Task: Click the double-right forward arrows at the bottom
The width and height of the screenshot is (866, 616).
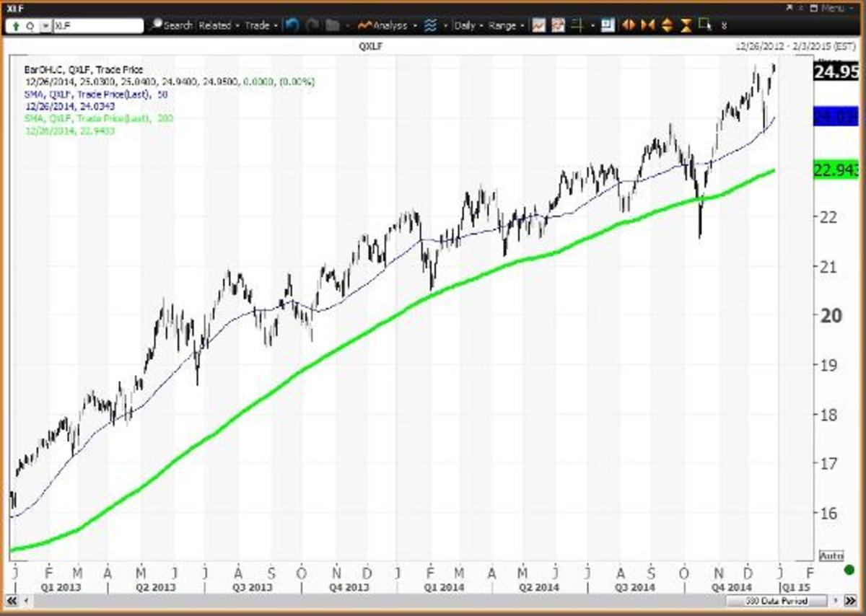Action: click(849, 601)
